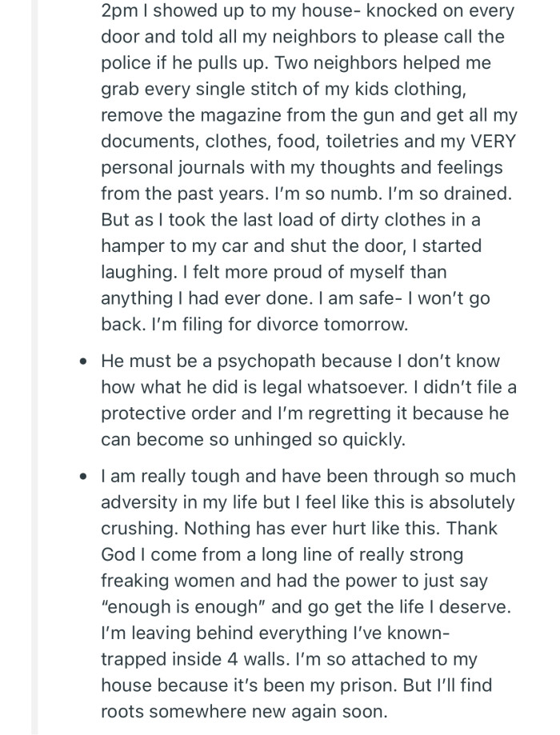Click the word "adversity" in the last paragraph
The height and width of the screenshot is (735, 560).
coord(136,502)
